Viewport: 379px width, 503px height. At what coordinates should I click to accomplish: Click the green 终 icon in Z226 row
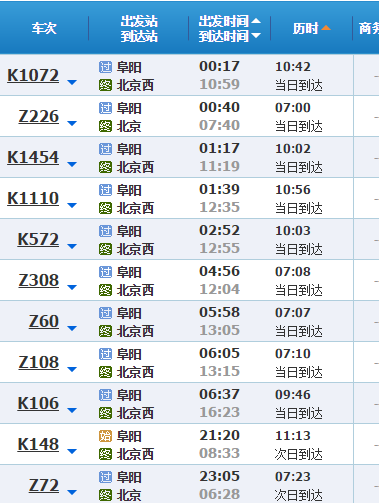(105, 126)
